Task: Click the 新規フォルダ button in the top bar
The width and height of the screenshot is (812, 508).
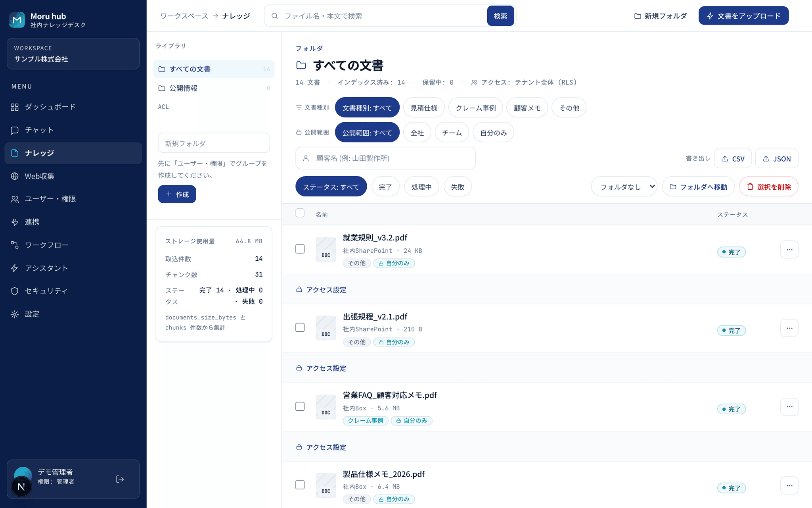Action: [661, 16]
